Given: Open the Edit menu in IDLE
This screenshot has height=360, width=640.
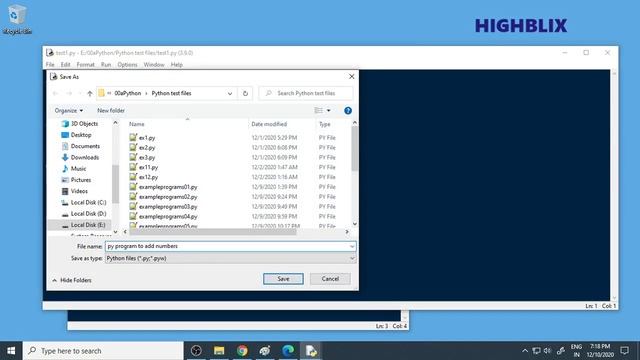Looking at the screenshot, I should [x=65, y=64].
